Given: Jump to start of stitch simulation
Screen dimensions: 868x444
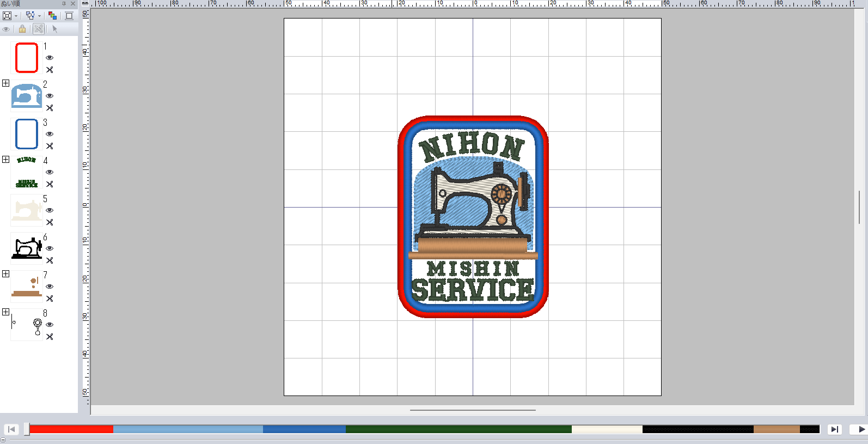Looking at the screenshot, I should [x=11, y=429].
